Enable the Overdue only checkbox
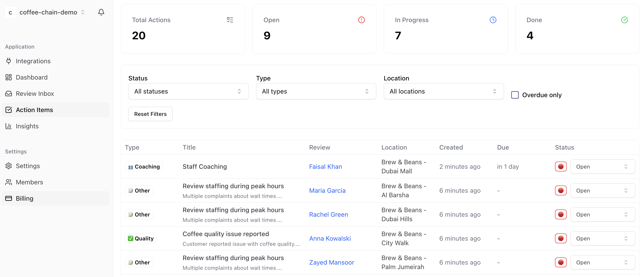The image size is (644, 277). 515,95
